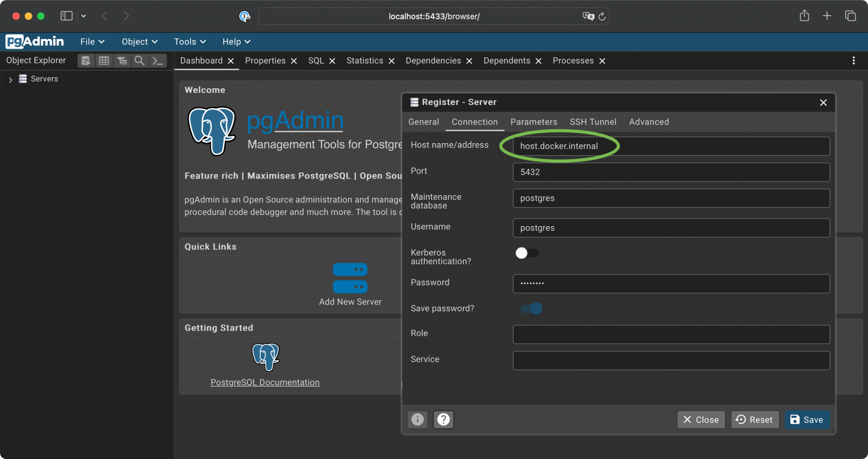868x459 pixels.
Task: Open sidebar dropdown chevron in browser toolbar
Action: pos(83,16)
